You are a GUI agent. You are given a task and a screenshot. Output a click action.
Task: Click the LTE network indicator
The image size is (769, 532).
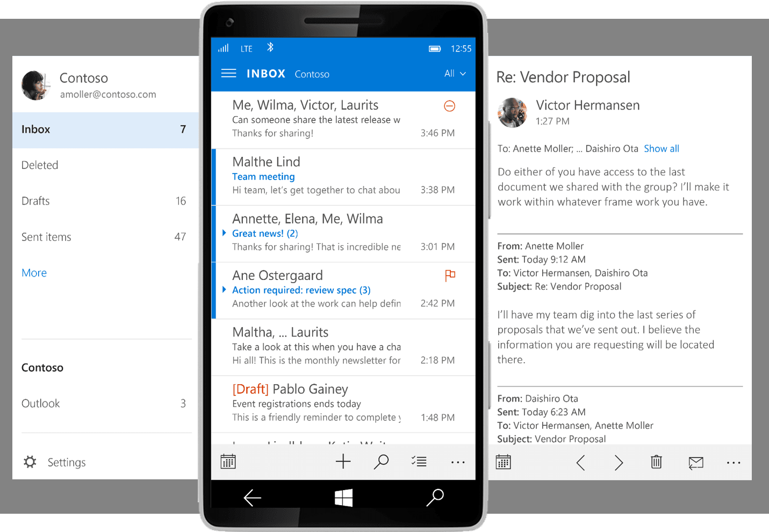click(x=247, y=48)
